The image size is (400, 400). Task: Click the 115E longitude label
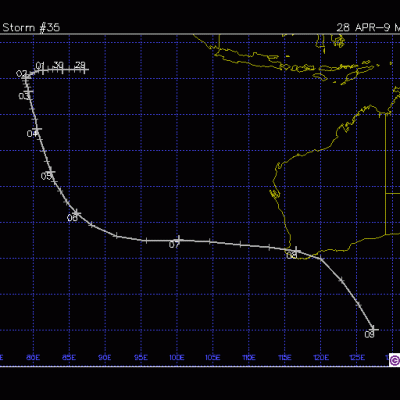click(285, 358)
